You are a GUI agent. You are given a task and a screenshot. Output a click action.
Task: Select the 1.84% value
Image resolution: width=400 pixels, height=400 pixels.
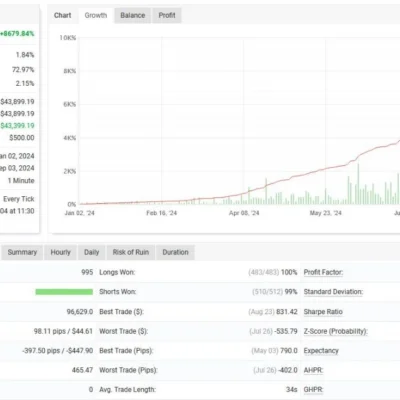pos(25,55)
